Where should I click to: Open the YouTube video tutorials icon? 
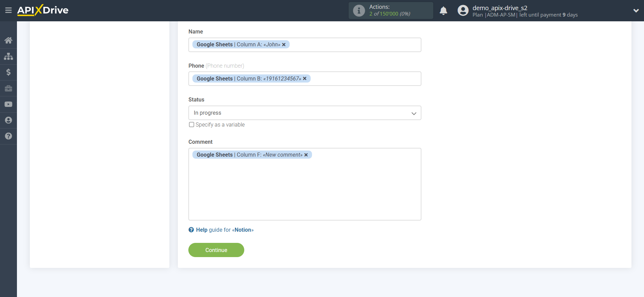click(x=8, y=104)
